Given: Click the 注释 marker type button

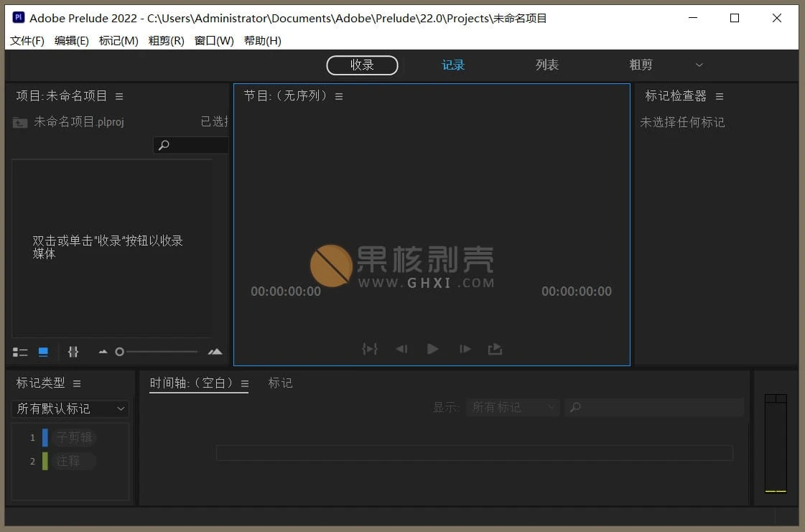Looking at the screenshot, I should tap(74, 461).
